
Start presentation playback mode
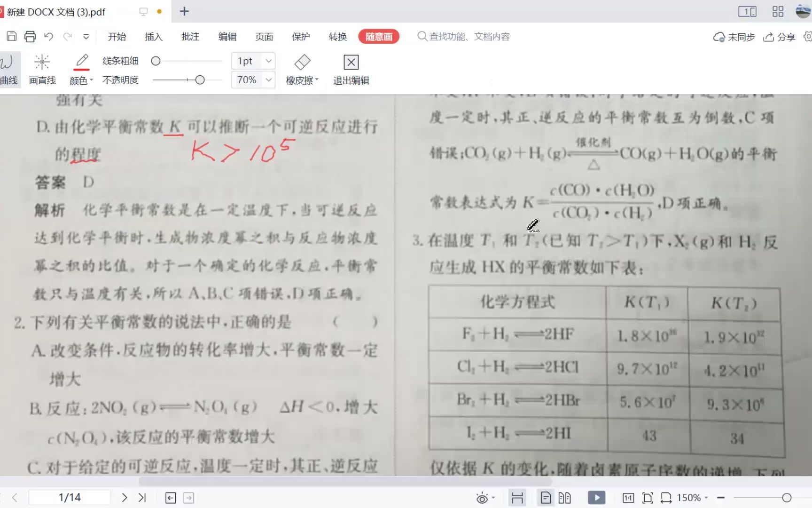click(596, 497)
